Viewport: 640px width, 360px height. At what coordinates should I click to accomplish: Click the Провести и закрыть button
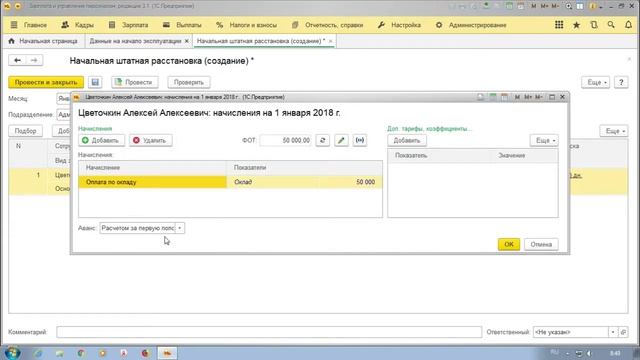click(46, 82)
